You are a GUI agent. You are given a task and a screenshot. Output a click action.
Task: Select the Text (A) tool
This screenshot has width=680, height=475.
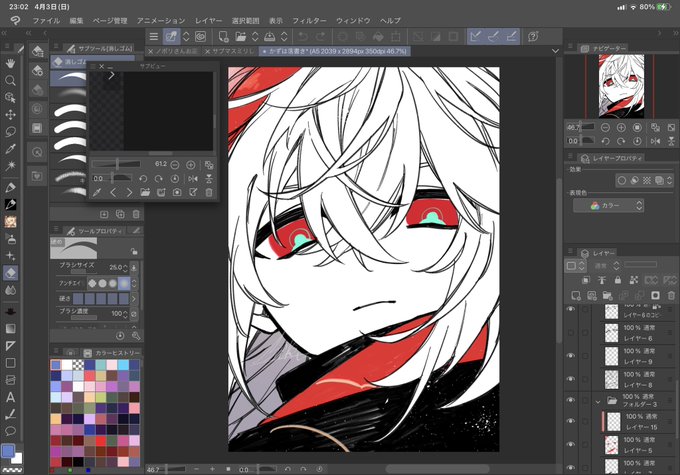point(10,397)
